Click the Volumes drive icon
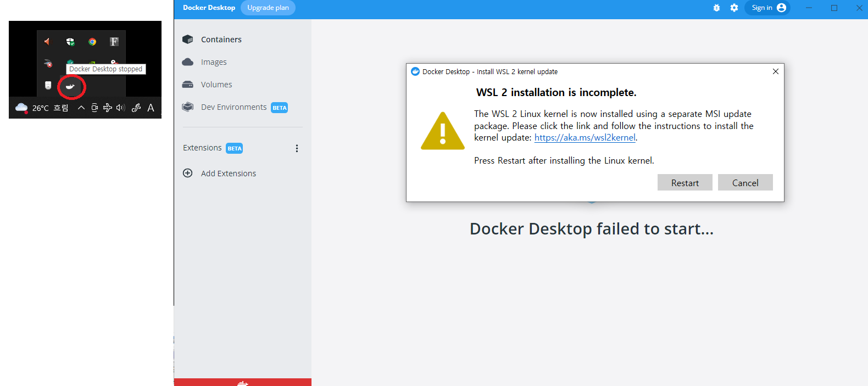The height and width of the screenshot is (386, 868). coord(188,85)
